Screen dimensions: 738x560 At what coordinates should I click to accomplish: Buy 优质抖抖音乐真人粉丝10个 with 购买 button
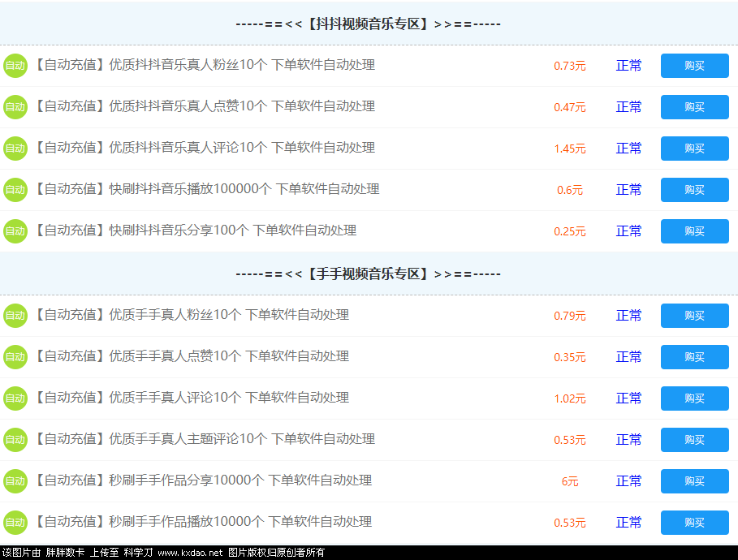click(x=695, y=66)
